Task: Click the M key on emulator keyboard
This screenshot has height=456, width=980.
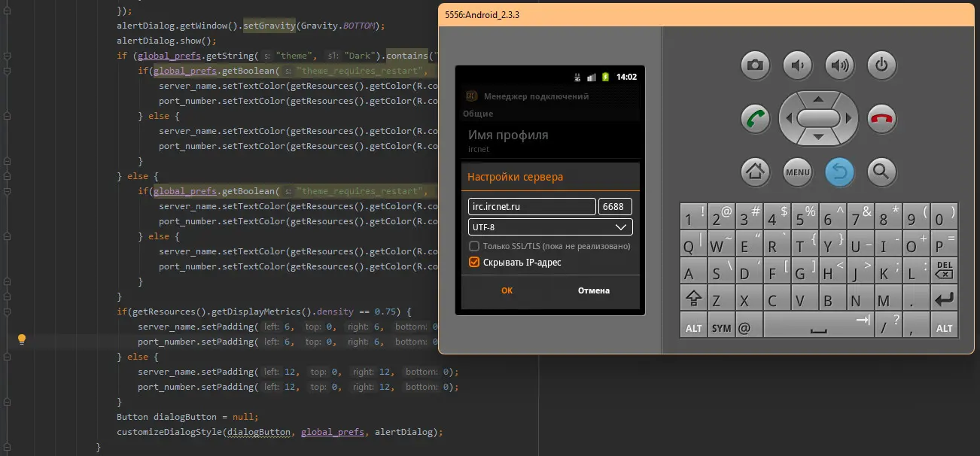Action: (888, 299)
